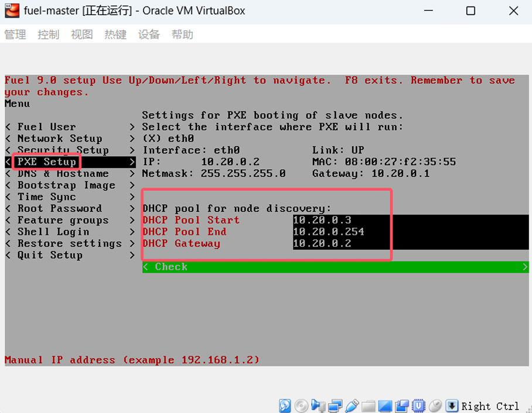The image size is (532, 413).
Task: Select the Fuel User menu entry
Action: coord(70,127)
